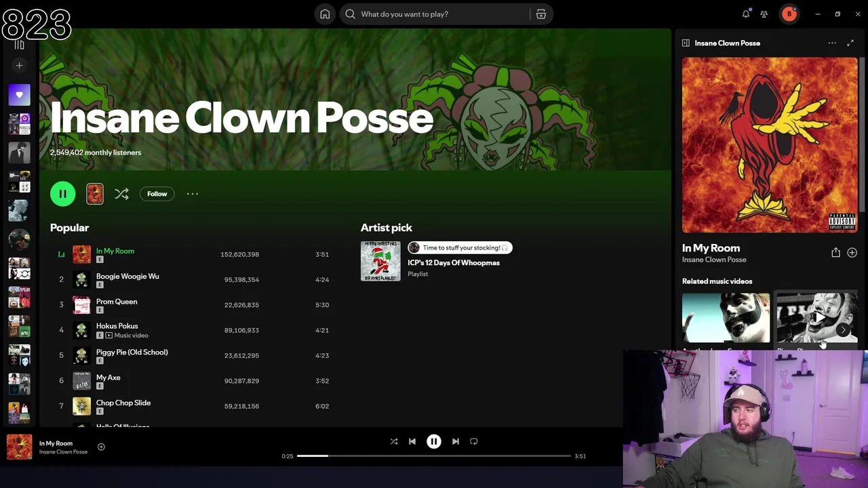The height and width of the screenshot is (488, 868).
Task: Click the 2,549,402 monthly listeners text
Action: pos(96,152)
